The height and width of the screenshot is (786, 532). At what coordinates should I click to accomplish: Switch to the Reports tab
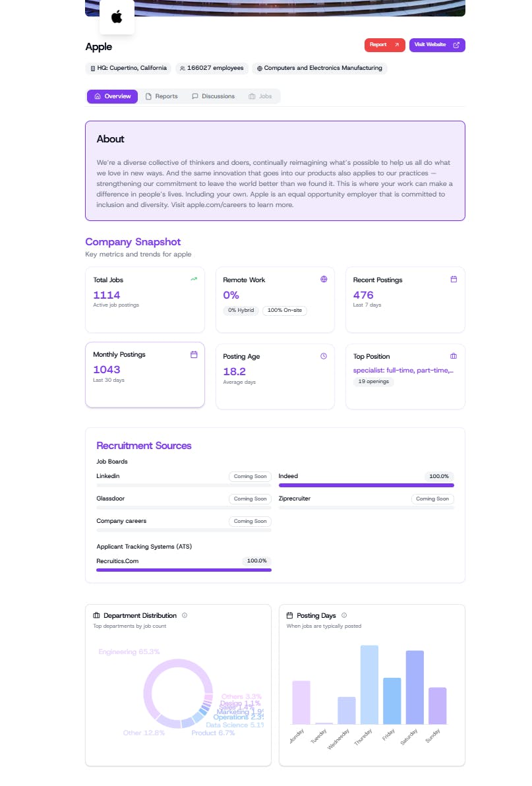tap(162, 96)
